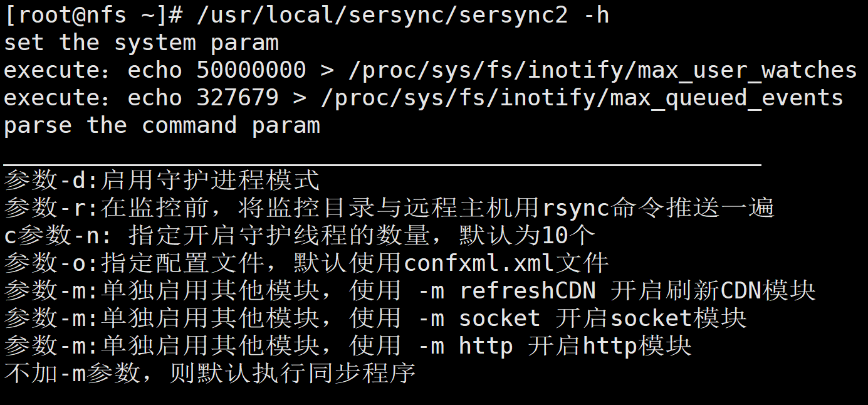Click 开启socket模块 text at line end
This screenshot has width=868, height=405.
pyautogui.click(x=651, y=318)
